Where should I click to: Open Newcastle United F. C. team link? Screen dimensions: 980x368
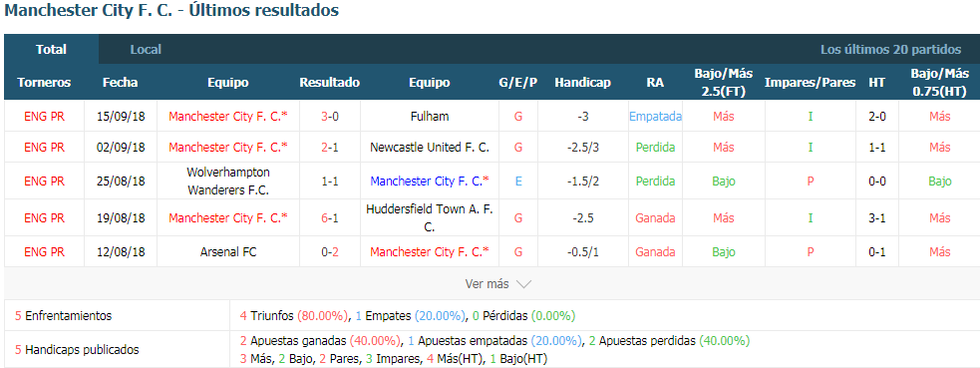tap(430, 148)
